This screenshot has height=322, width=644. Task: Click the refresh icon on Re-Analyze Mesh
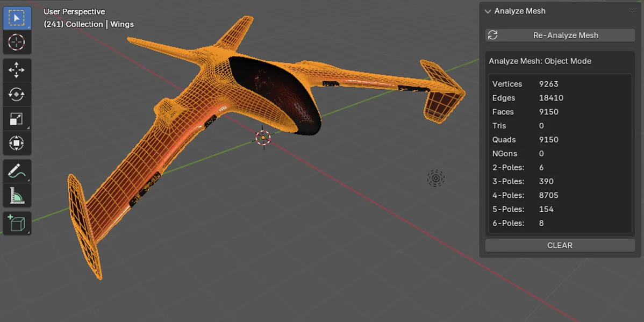[492, 35]
